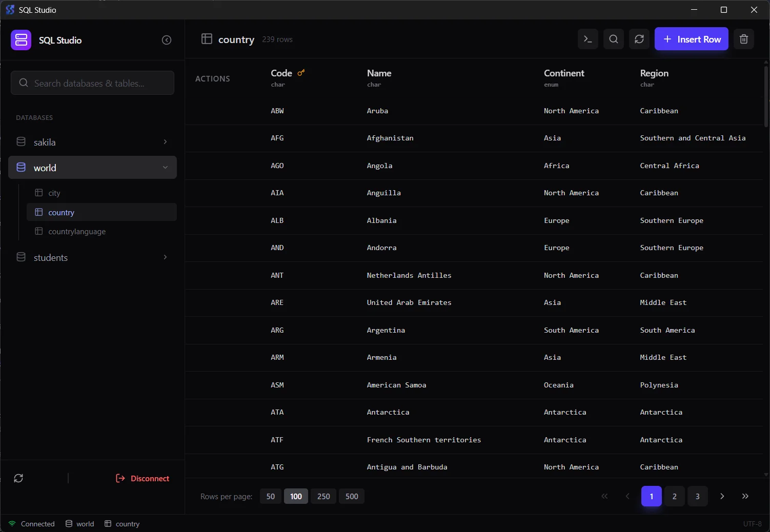
Task: Disconnect from the database
Action: tap(143, 478)
